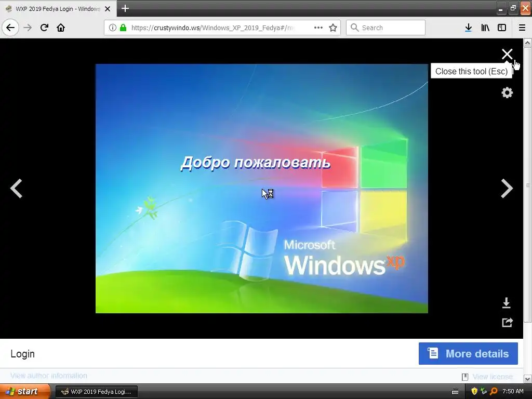This screenshot has width=532, height=399.
Task: Close the WXP 2019 Fedya Login tab
Action: coord(108,9)
